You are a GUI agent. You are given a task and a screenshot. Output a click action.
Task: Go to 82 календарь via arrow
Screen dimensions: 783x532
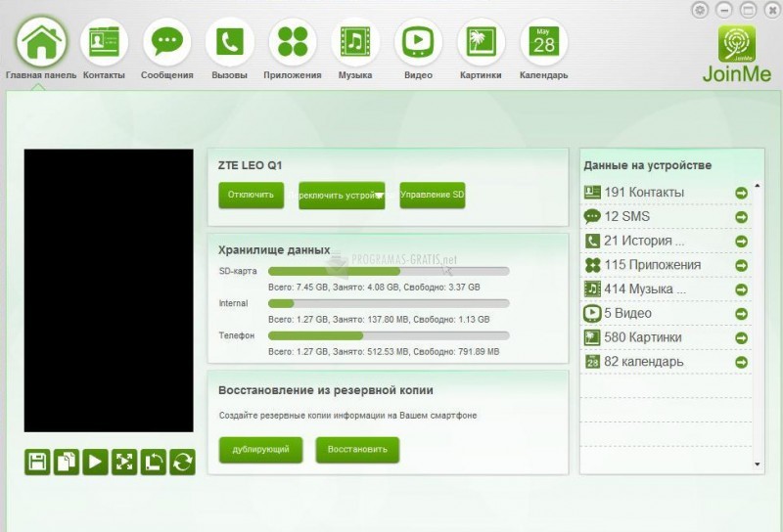coord(742,362)
